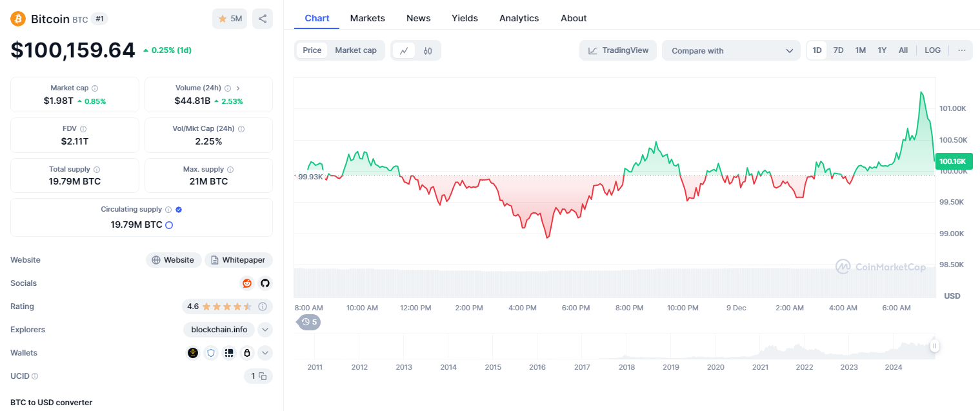The height and width of the screenshot is (411, 980).
Task: Select the 7D time range
Action: click(x=838, y=50)
